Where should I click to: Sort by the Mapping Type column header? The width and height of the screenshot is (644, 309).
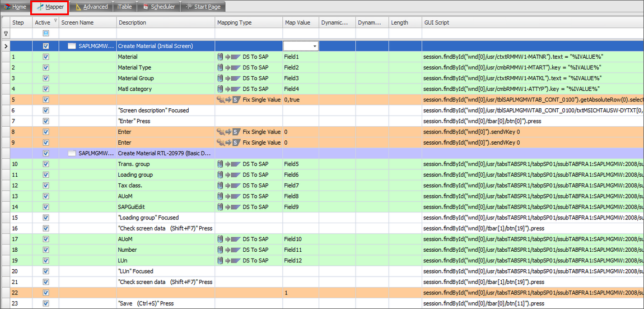pyautogui.click(x=249, y=22)
